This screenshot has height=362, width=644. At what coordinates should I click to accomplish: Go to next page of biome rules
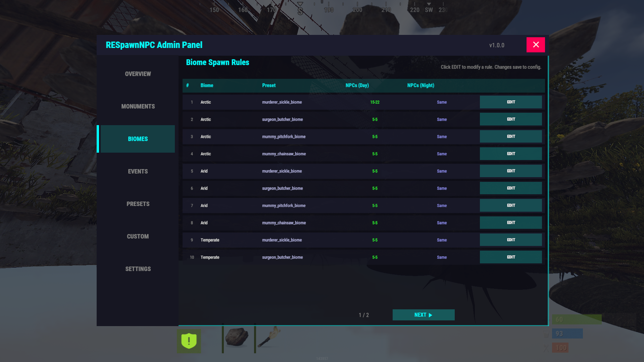(x=423, y=315)
